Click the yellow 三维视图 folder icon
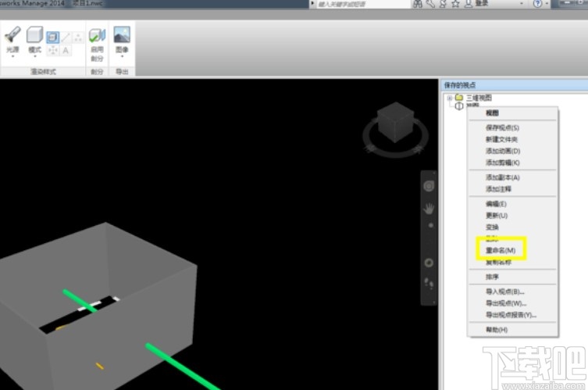 (459, 98)
